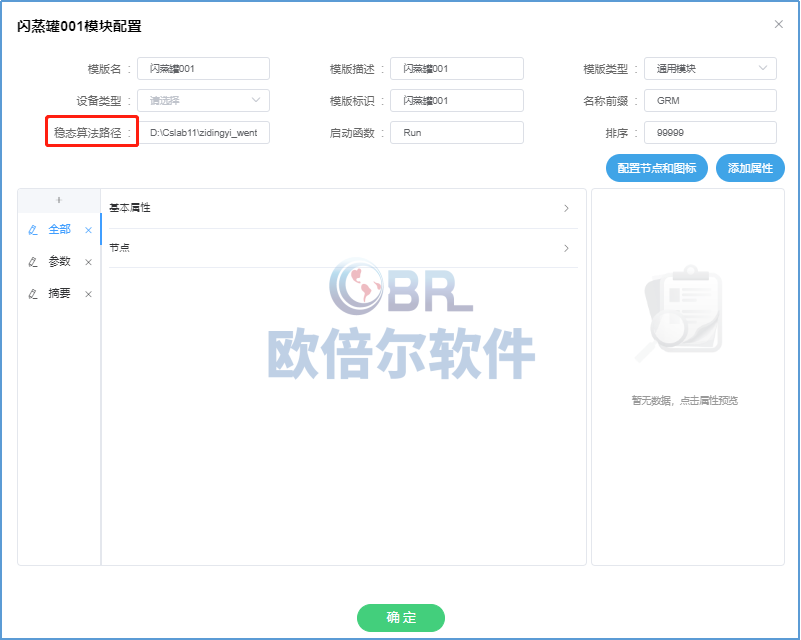
Task: Delete the 参数 tab using its x icon
Action: pyautogui.click(x=88, y=262)
